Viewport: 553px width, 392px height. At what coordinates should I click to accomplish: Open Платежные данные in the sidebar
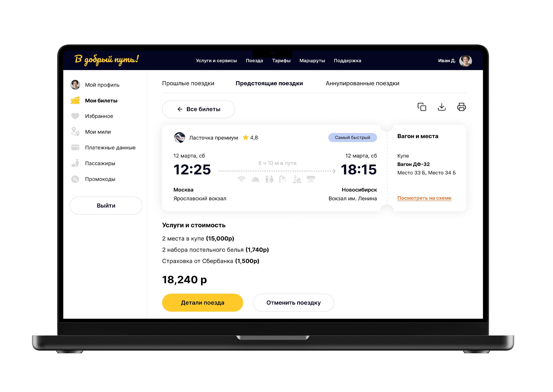tap(110, 147)
